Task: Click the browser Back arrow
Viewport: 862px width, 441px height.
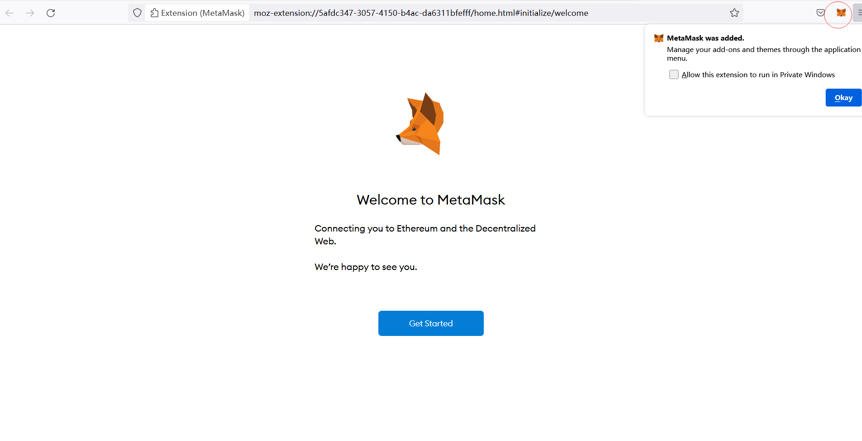Action: coord(9,13)
